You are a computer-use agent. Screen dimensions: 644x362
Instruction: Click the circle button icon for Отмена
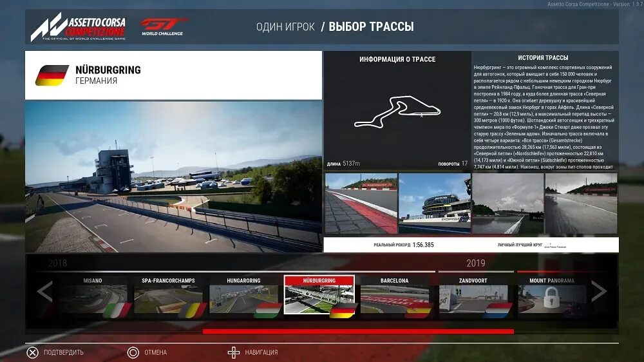133,352
